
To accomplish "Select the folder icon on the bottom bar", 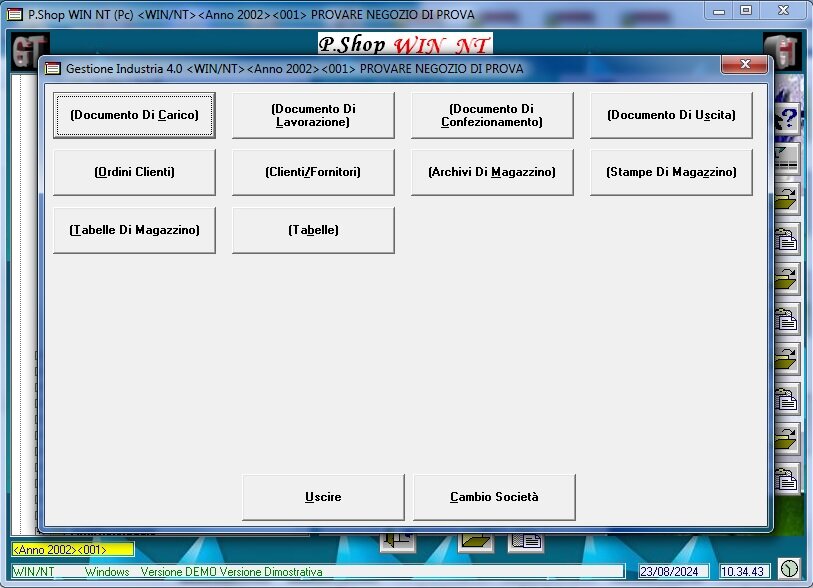I will [x=476, y=540].
